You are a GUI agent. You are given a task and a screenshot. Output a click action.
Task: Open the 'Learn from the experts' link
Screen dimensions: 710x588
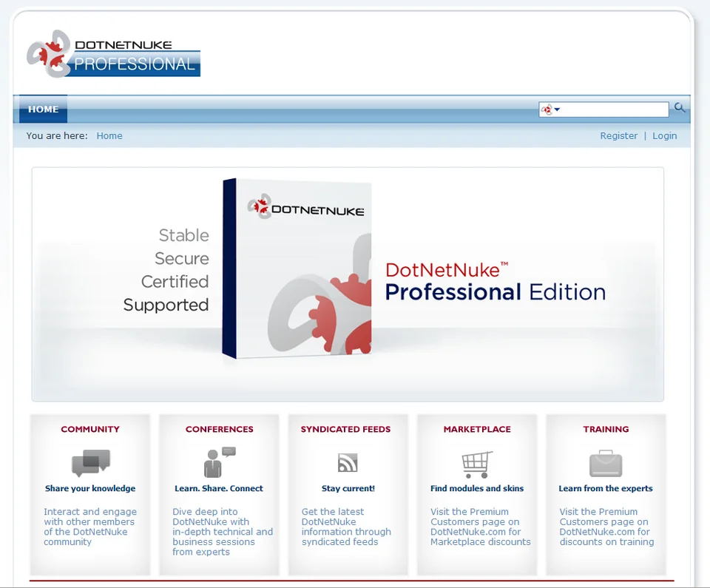click(606, 488)
